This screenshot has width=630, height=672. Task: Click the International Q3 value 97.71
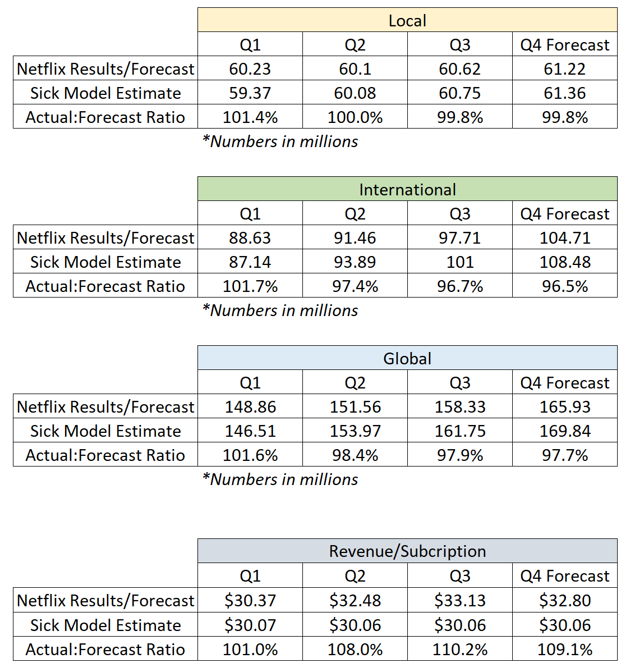(459, 237)
